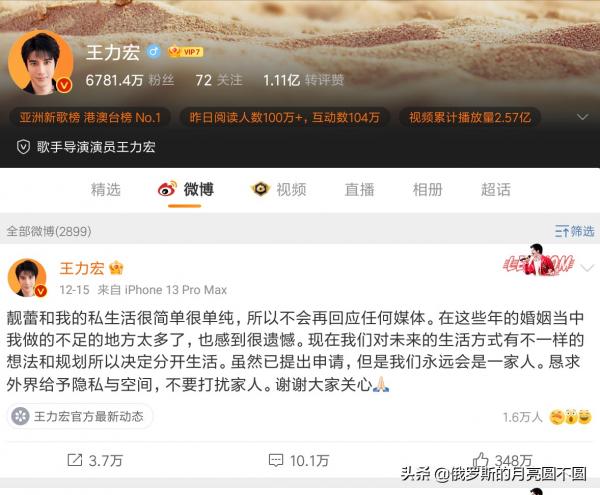Viewport: 600px width, 495px height.
Task: Tap the large profile avatar photo
Action: pos(41,63)
